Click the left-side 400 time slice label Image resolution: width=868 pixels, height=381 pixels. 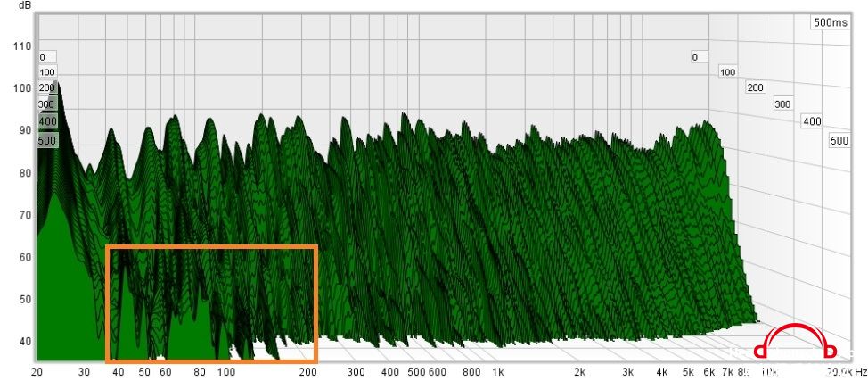47,120
